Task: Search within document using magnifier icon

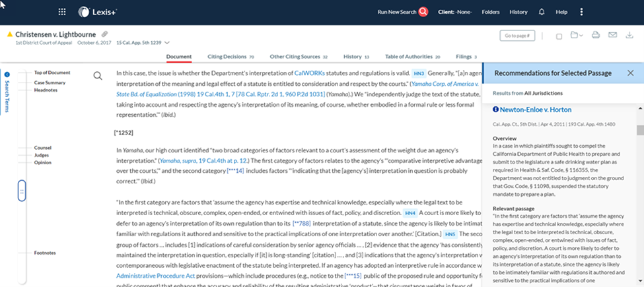Action: [x=98, y=76]
